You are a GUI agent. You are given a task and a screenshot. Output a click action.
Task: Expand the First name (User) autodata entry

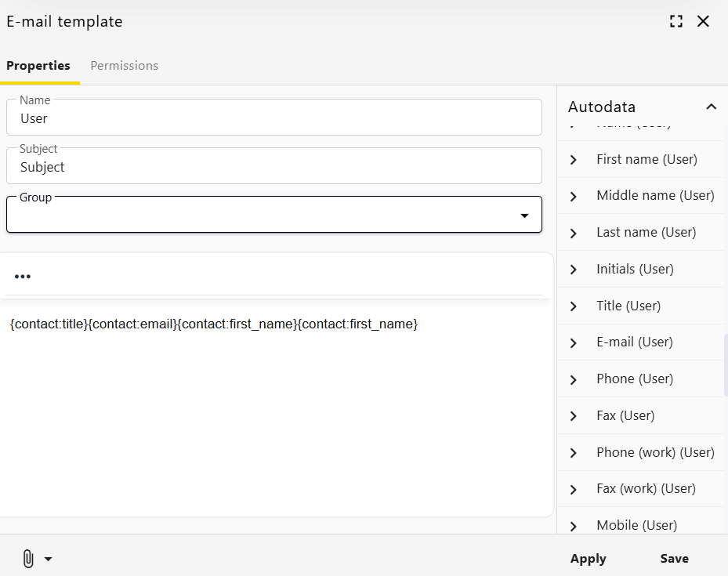click(573, 159)
